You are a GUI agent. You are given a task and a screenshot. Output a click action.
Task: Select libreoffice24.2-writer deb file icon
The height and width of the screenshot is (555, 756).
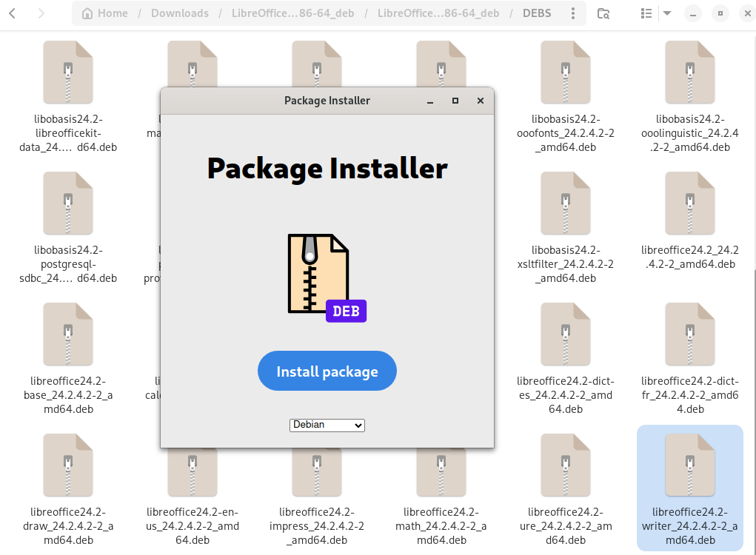pyautogui.click(x=690, y=465)
